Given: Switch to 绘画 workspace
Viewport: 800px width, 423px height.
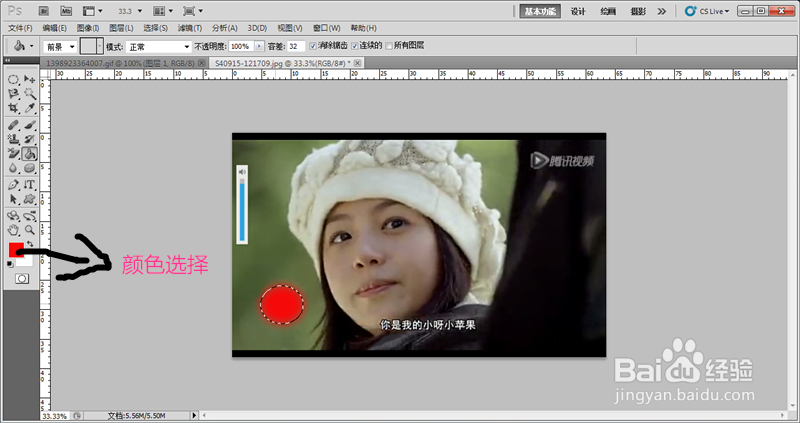Looking at the screenshot, I should click(x=608, y=11).
